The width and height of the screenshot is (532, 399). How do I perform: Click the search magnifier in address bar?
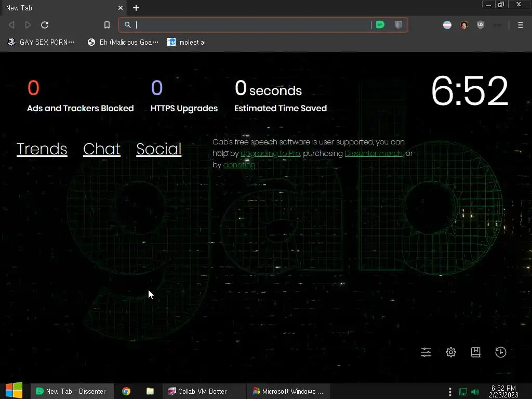pyautogui.click(x=127, y=25)
